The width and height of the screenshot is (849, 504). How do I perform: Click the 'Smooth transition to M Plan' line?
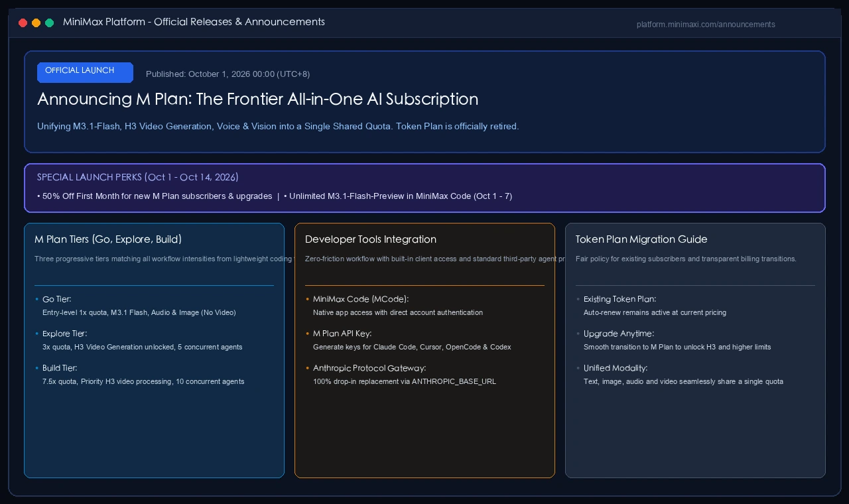(x=677, y=347)
